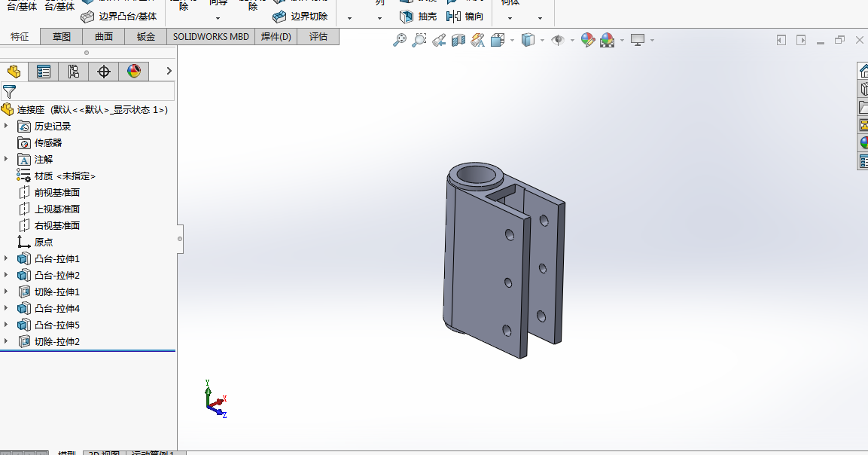Expand 注解 tree node
Image resolution: width=868 pixels, height=455 pixels.
coord(6,159)
